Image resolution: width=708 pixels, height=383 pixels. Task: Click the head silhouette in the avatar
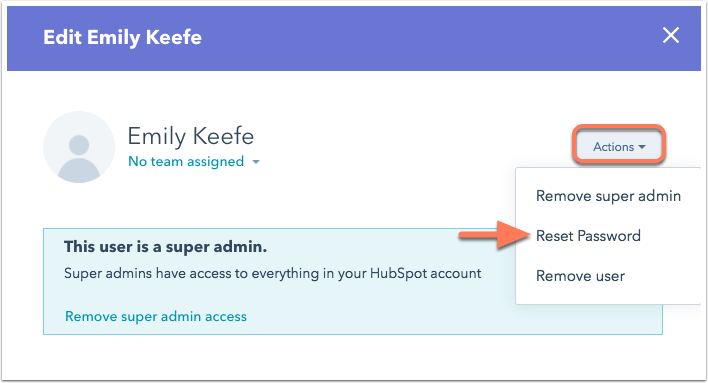point(79,145)
